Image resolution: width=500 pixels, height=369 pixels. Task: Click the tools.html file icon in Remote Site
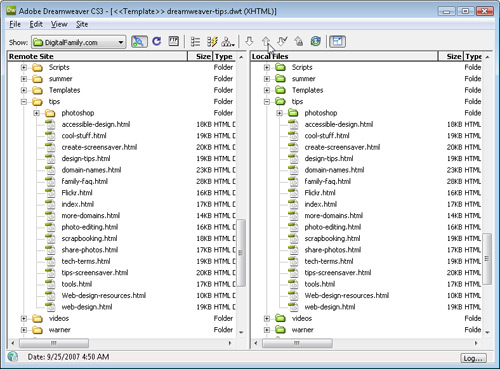(50, 284)
